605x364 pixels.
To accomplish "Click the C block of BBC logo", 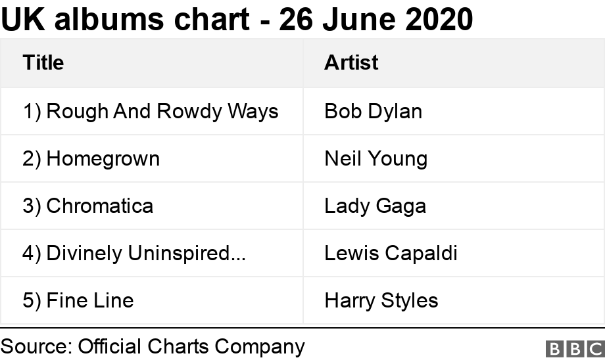I will (x=594, y=349).
